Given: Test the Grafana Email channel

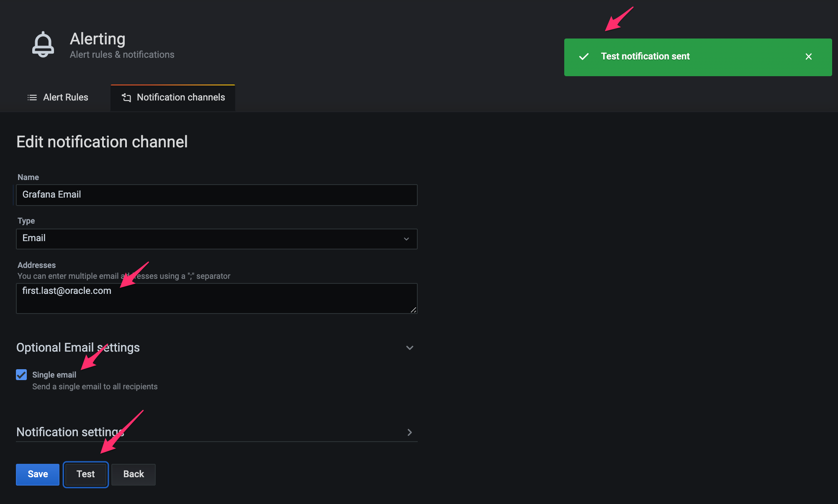Looking at the screenshot, I should (x=85, y=474).
